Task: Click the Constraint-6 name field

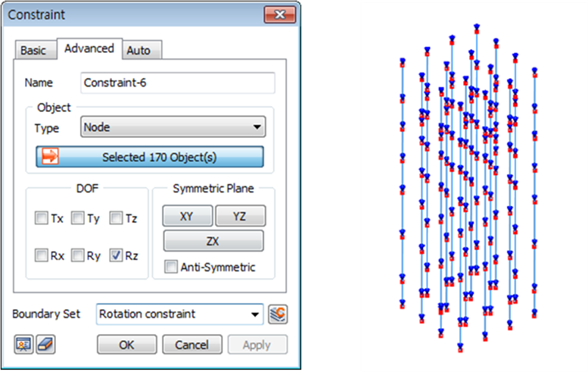Action: pyautogui.click(x=178, y=82)
